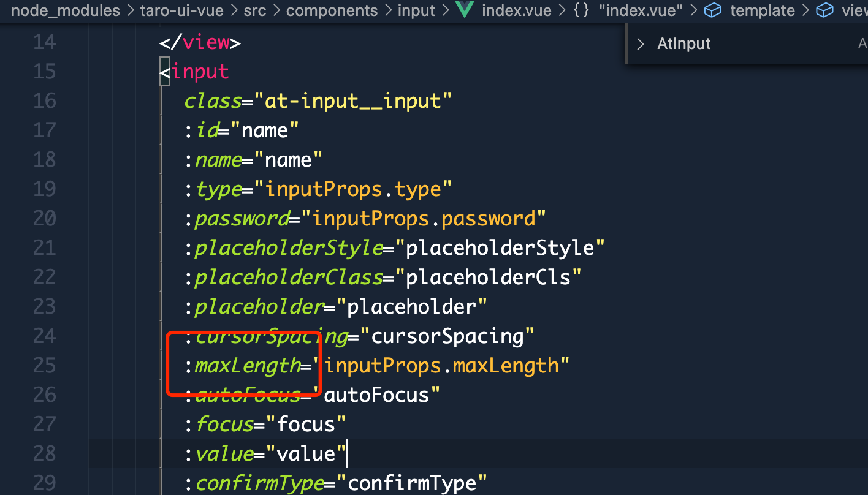This screenshot has width=868, height=495.
Task: Open the template breadcrumb symbol dropdown
Action: pyautogui.click(x=762, y=10)
